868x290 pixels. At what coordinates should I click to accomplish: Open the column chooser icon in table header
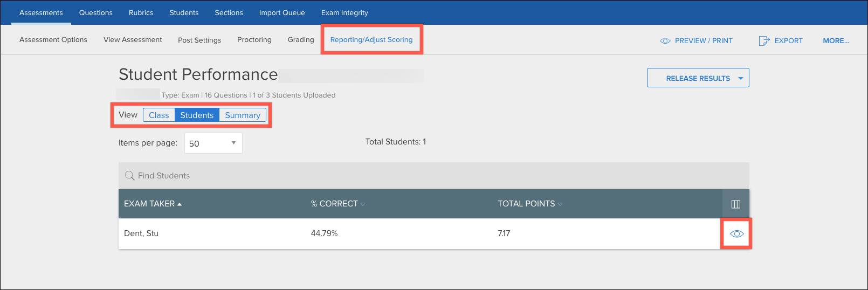pos(736,204)
